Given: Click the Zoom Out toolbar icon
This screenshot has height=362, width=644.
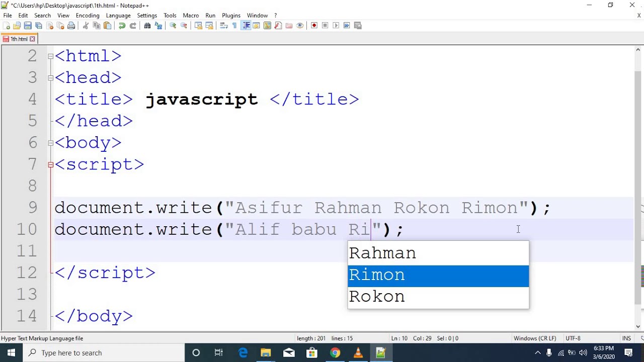Looking at the screenshot, I should coord(184,25).
